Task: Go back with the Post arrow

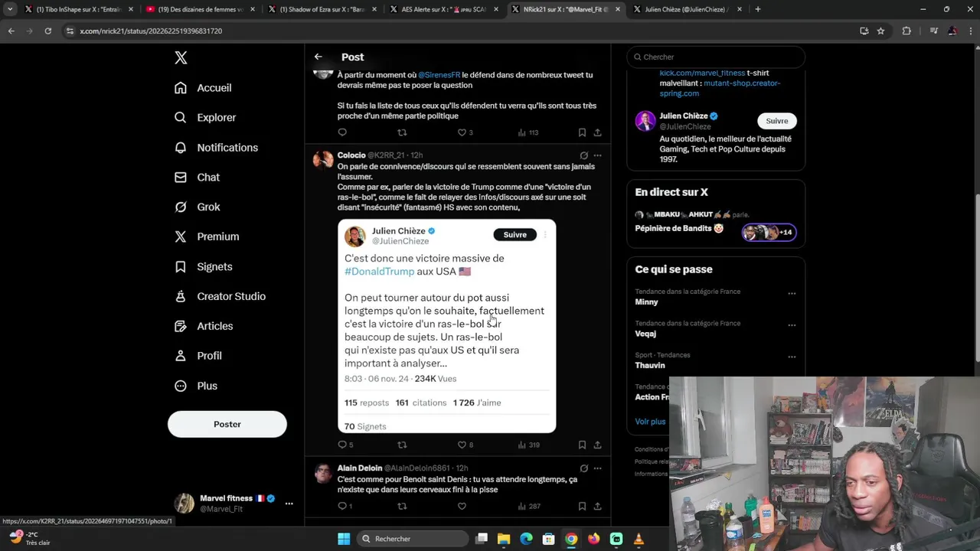Action: pos(318,57)
